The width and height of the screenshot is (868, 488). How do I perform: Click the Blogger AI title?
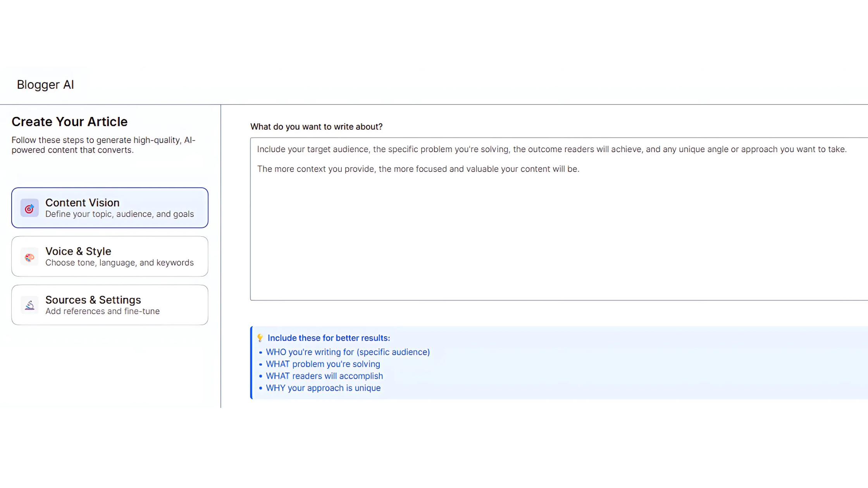coord(45,85)
